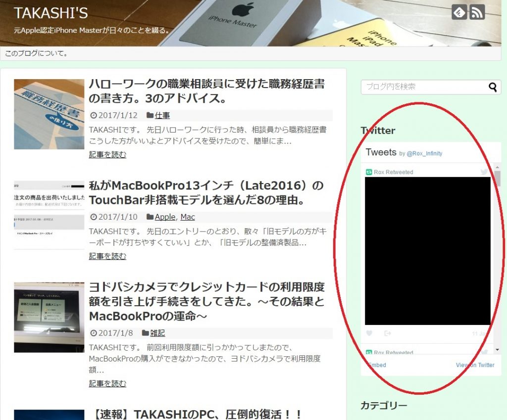Click the Twitter widget scrollbar thumb
The width and height of the screenshot is (507, 420).
tap(497, 179)
